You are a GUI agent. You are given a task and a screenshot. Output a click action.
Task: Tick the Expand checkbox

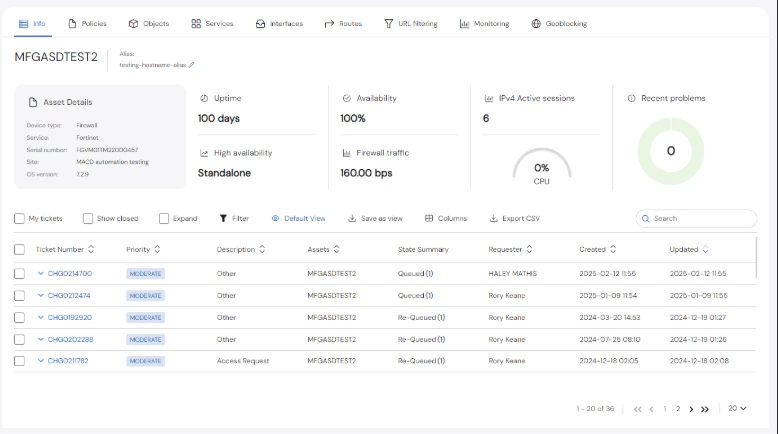point(164,218)
